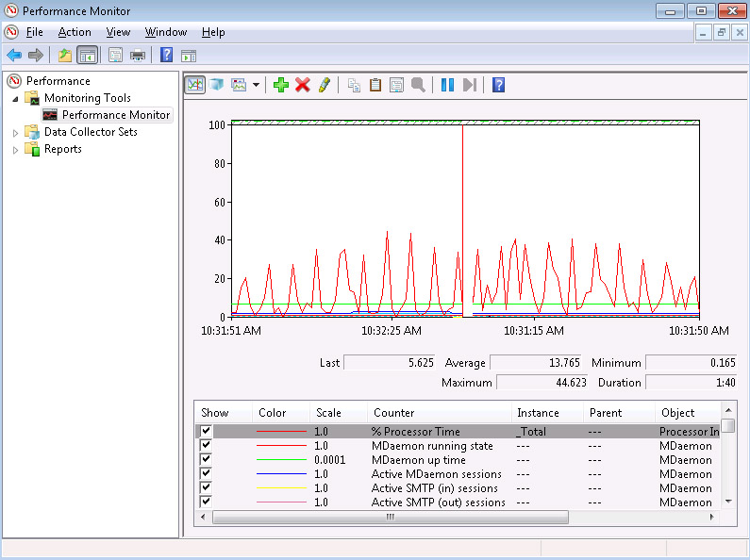Toggle Active MDaemon sessions checkbox
This screenshot has width=750, height=560.
[x=206, y=473]
